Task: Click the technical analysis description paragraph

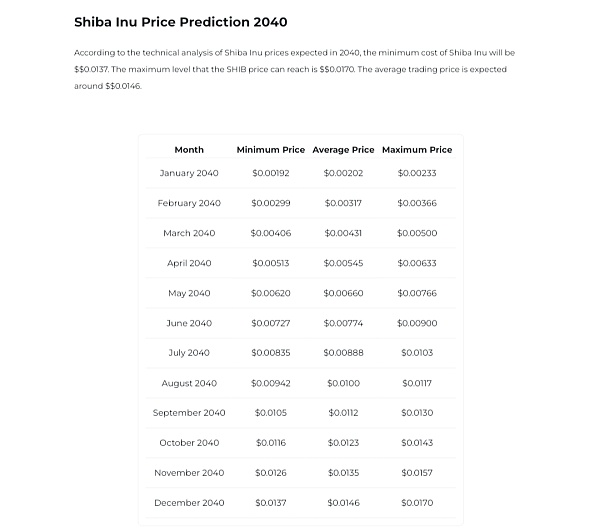Action: (295, 69)
